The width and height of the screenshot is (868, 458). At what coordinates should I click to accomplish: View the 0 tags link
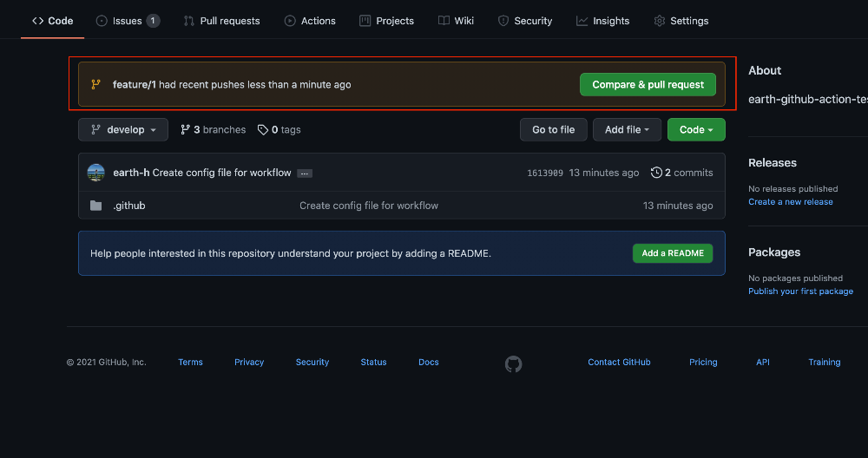point(279,129)
